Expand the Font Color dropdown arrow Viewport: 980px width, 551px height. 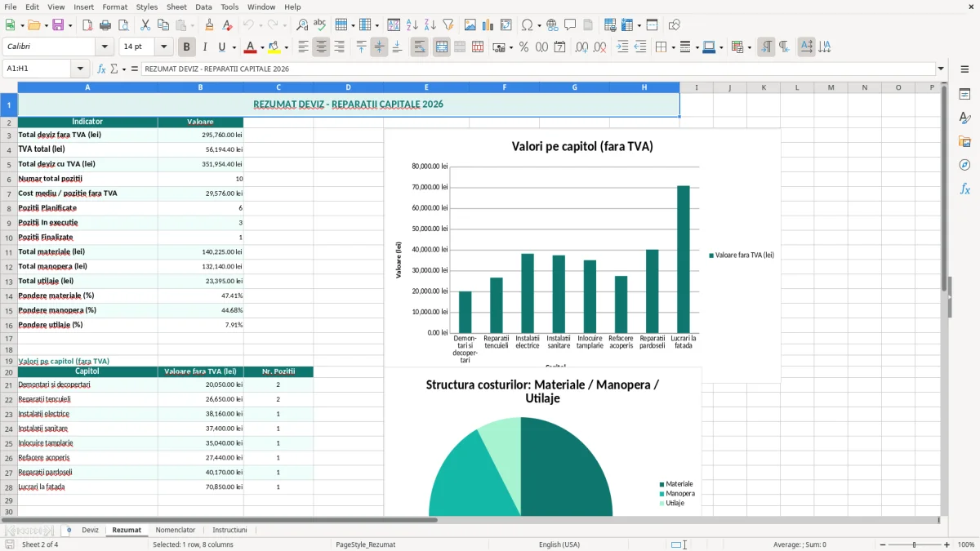click(262, 47)
